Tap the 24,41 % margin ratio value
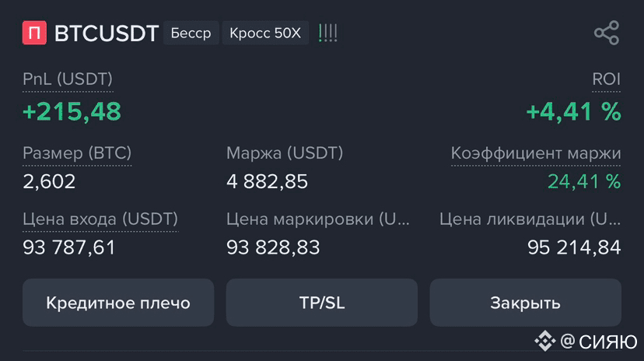Viewport: 644px width, 361px height. (x=584, y=181)
